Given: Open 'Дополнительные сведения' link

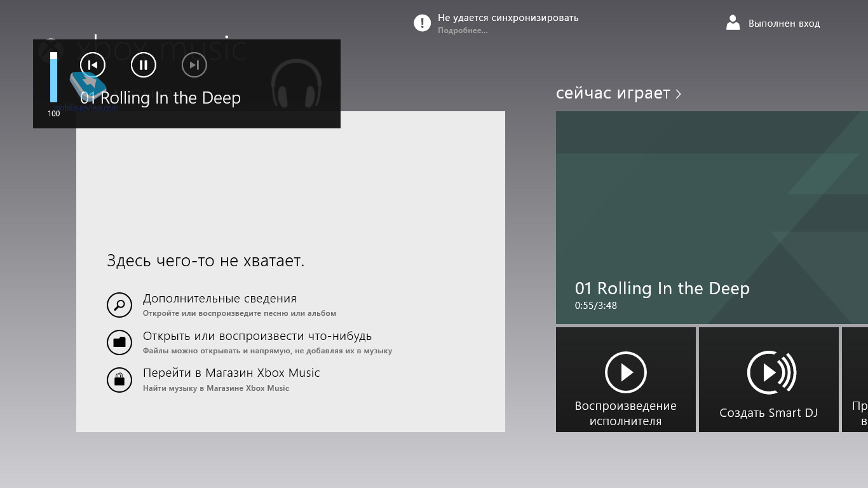Looking at the screenshot, I should point(220,299).
